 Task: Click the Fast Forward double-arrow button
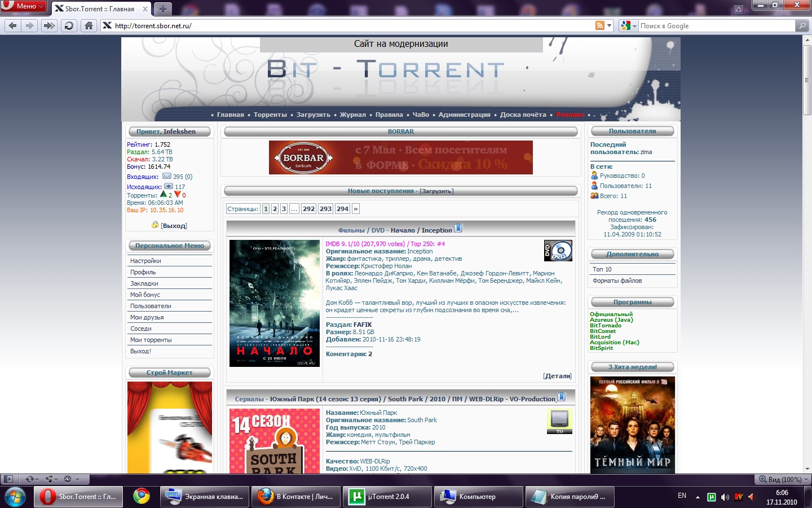click(49, 25)
